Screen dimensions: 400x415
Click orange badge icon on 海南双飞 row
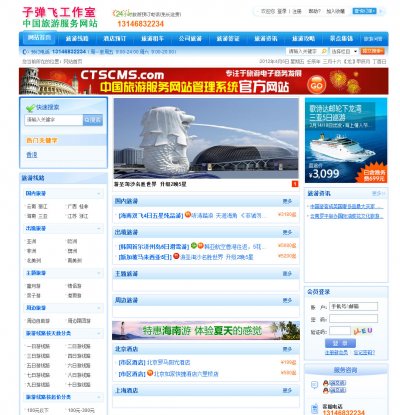pyautogui.click(x=188, y=215)
